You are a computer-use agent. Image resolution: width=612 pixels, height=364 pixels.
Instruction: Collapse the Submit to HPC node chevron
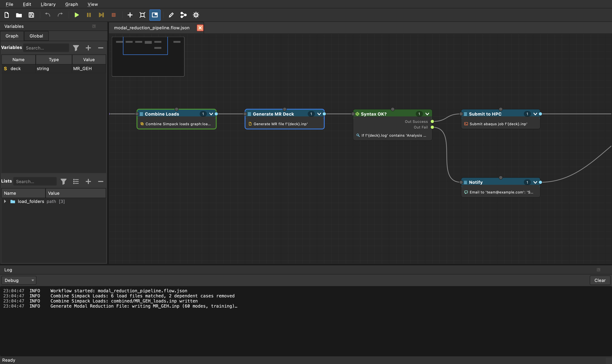pyautogui.click(x=535, y=114)
